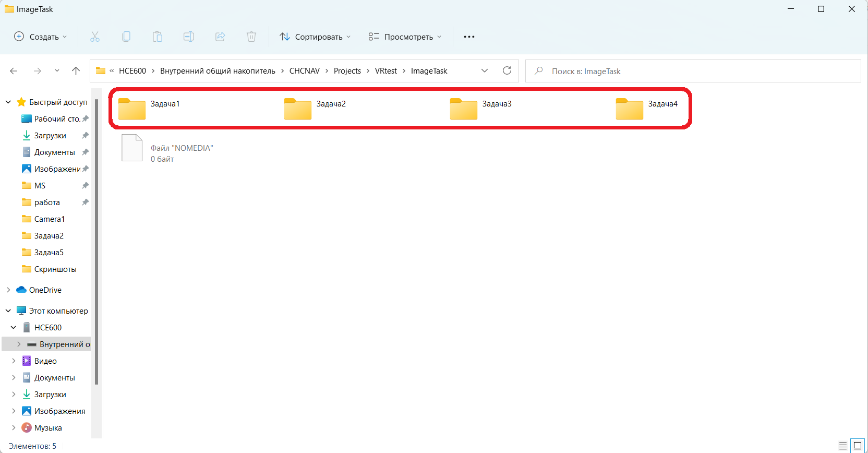Expand the Видео tree node
Viewport: 868px width, 453px height.
[x=14, y=361]
